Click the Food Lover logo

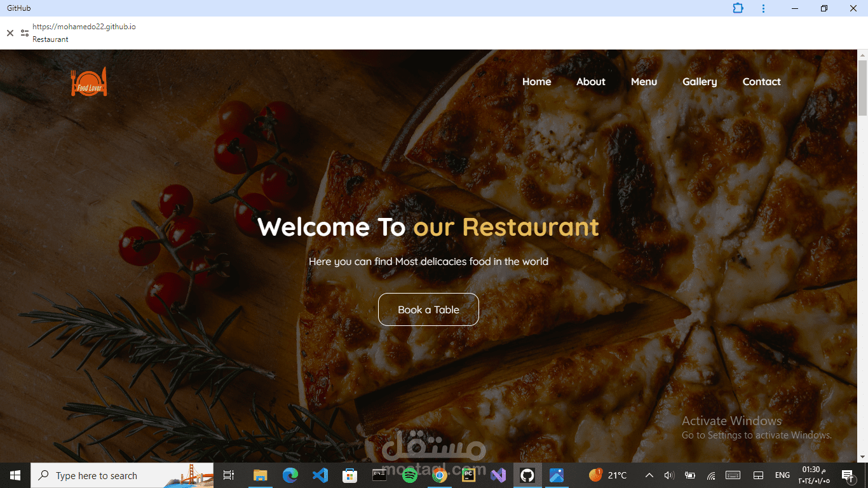pos(89,82)
